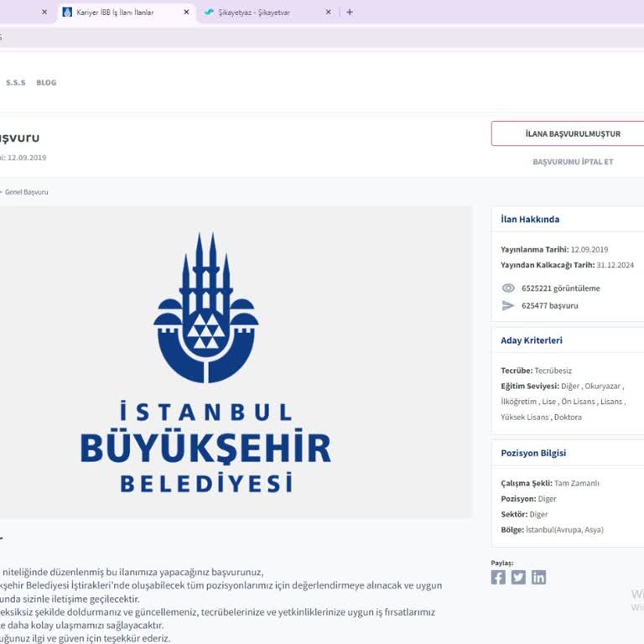Open the BLOG menu item
Screen dimensions: 644x644
coord(46,82)
